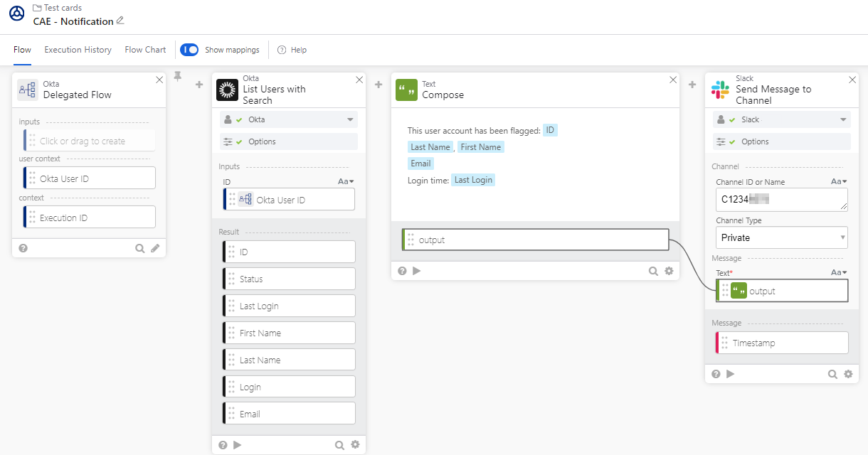Open the Okta connection dropdown
Image resolution: width=868 pixels, height=455 pixels.
coord(289,119)
